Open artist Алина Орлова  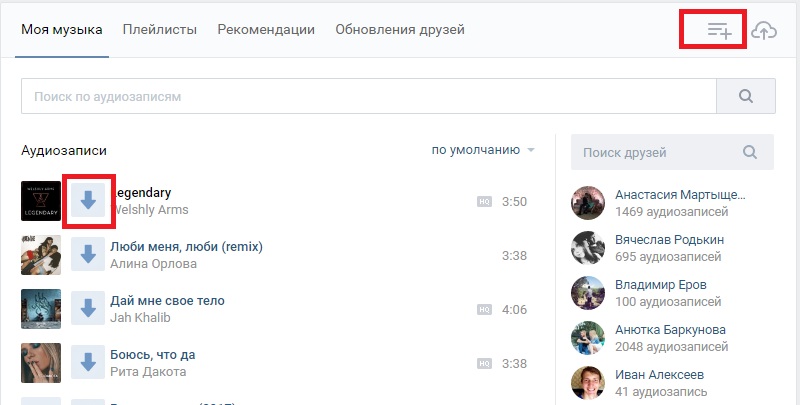tap(154, 264)
